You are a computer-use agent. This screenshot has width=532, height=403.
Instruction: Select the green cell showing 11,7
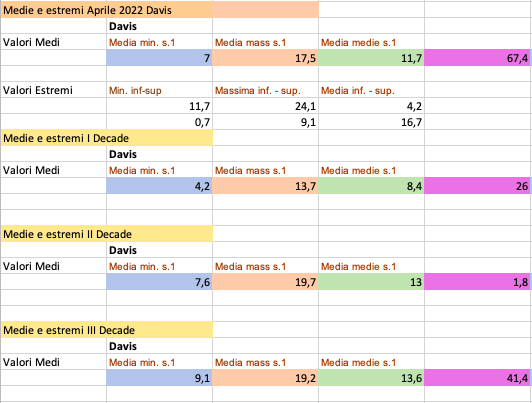pos(372,58)
